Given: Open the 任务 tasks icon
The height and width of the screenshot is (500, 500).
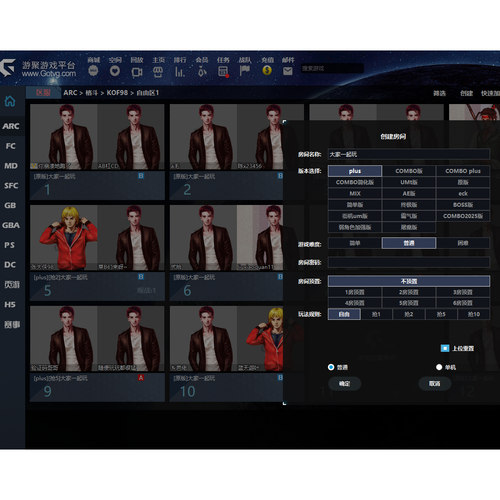Looking at the screenshot, I should [x=223, y=71].
